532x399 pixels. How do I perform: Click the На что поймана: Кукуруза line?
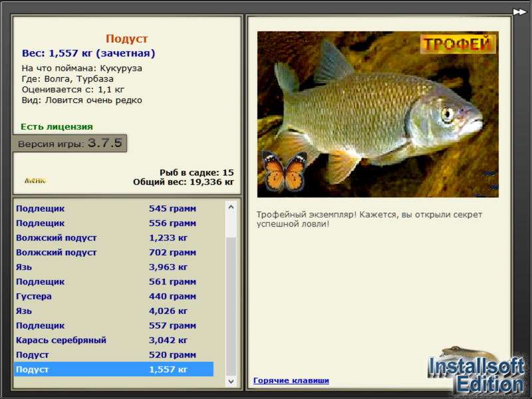82,68
